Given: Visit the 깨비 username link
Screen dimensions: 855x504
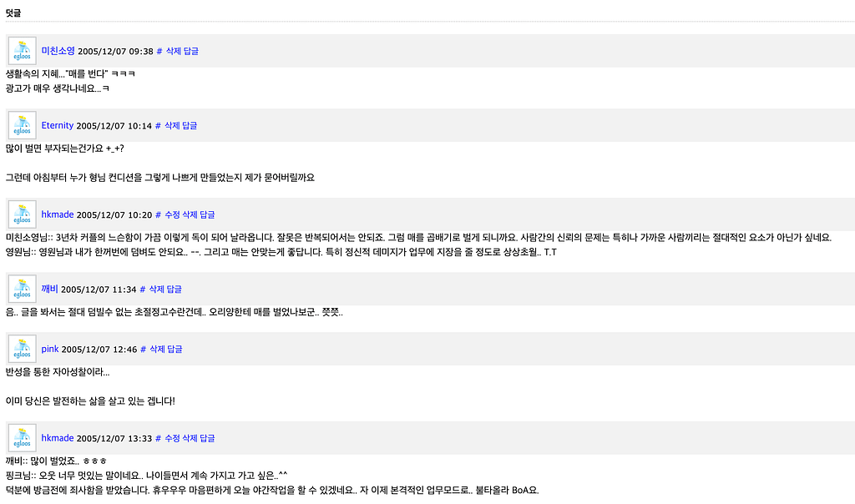Looking at the screenshot, I should (x=49, y=289).
